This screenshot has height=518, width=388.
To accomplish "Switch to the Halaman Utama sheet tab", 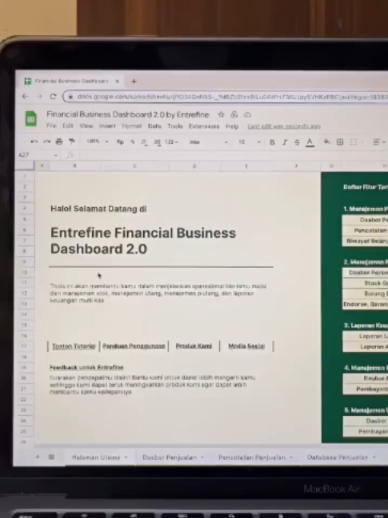I will (x=96, y=457).
